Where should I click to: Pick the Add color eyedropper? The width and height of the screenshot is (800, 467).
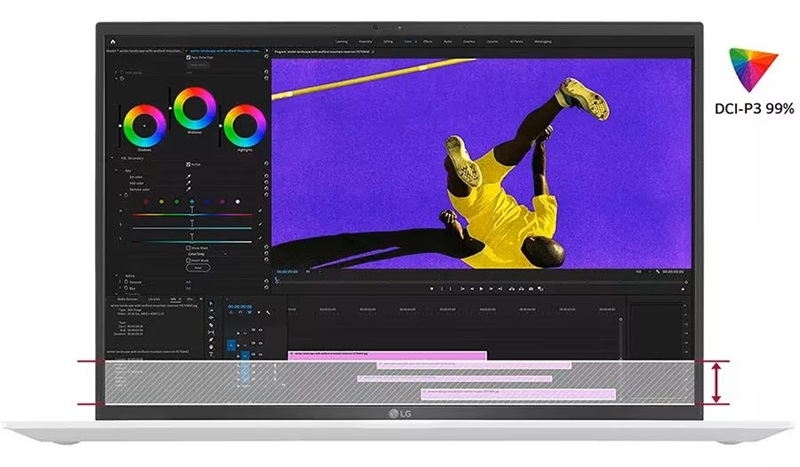[188, 183]
